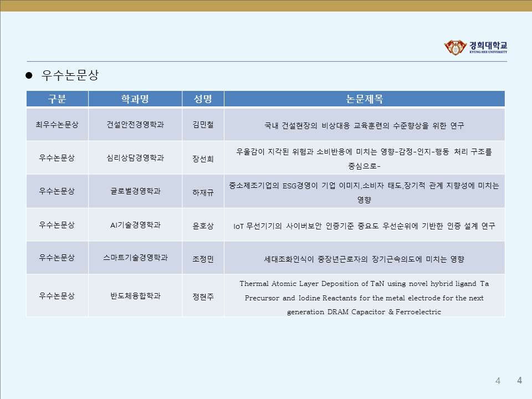Select the 글로벌경영학과 department cell

point(135,191)
